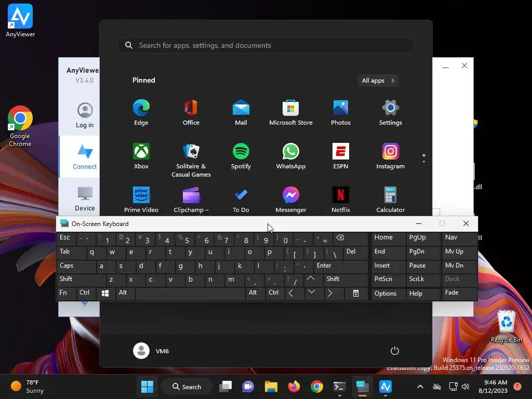Open the Calculator app
The height and width of the screenshot is (399, 532).
pyautogui.click(x=391, y=200)
